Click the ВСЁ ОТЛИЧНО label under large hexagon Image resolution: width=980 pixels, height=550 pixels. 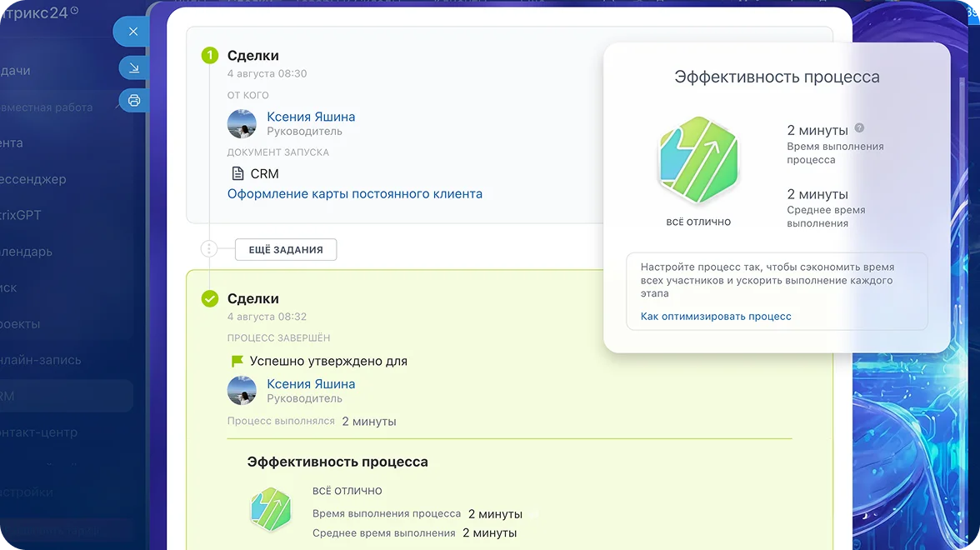pyautogui.click(x=698, y=222)
